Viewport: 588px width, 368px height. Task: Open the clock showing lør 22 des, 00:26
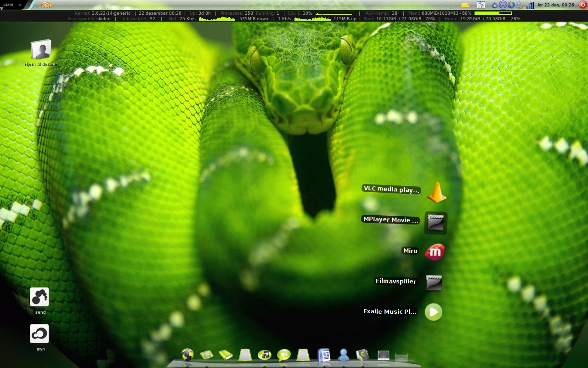coord(556,5)
